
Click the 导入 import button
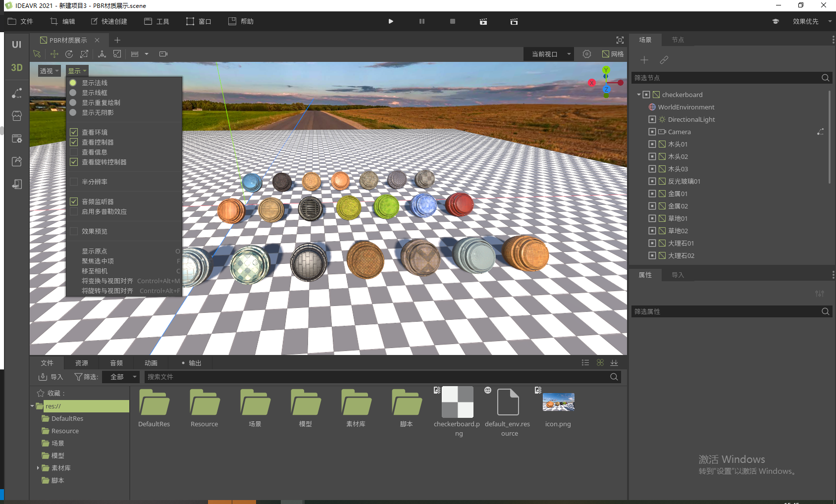coord(51,377)
